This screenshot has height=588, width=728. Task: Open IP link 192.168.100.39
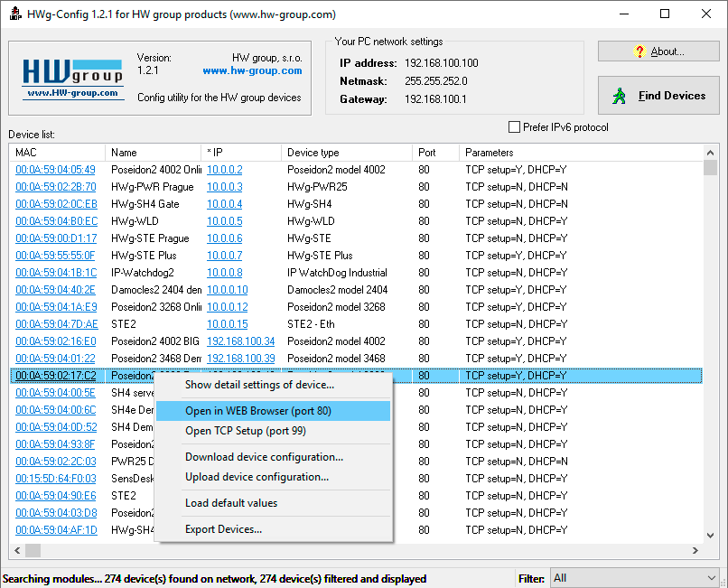click(241, 359)
